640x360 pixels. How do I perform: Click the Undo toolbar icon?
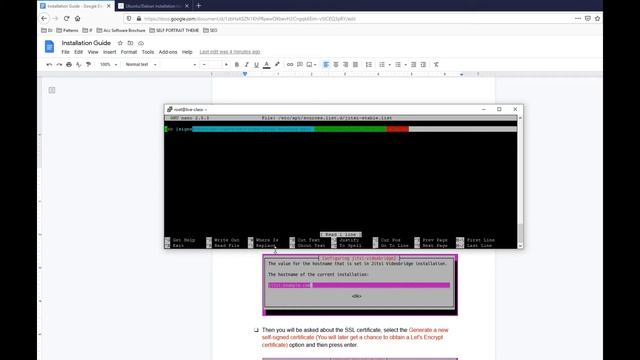tap(49, 64)
